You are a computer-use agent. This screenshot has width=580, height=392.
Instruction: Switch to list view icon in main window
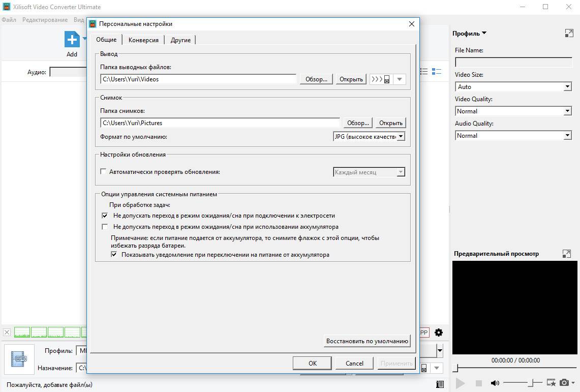click(x=424, y=71)
